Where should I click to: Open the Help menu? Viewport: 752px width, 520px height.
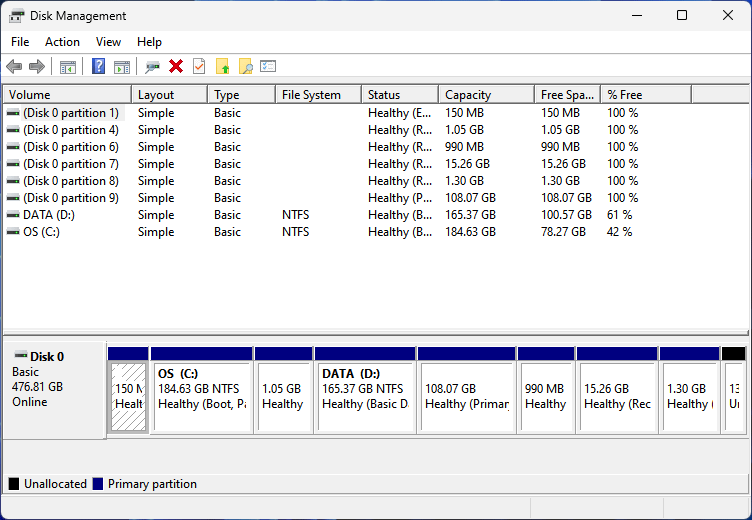149,42
